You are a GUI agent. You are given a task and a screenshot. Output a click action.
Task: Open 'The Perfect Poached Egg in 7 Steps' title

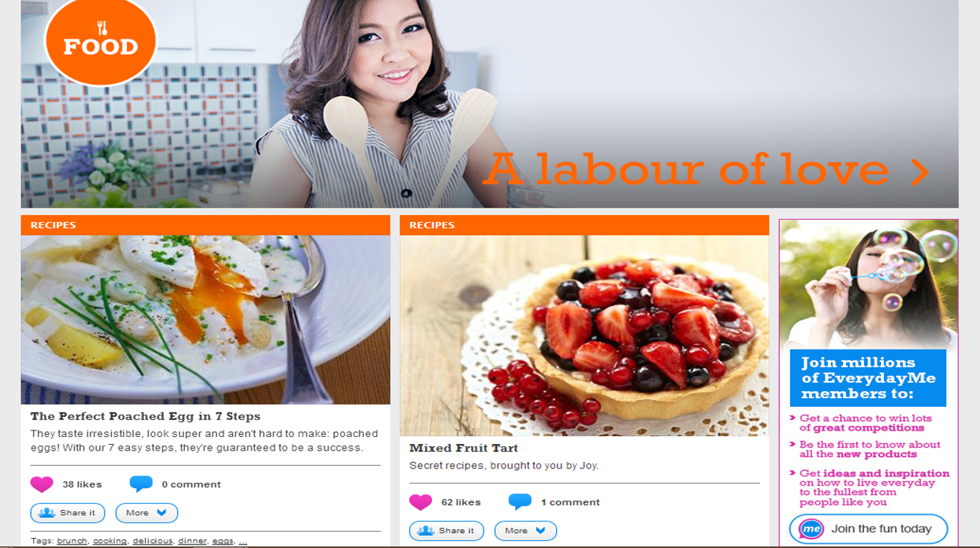coord(145,416)
